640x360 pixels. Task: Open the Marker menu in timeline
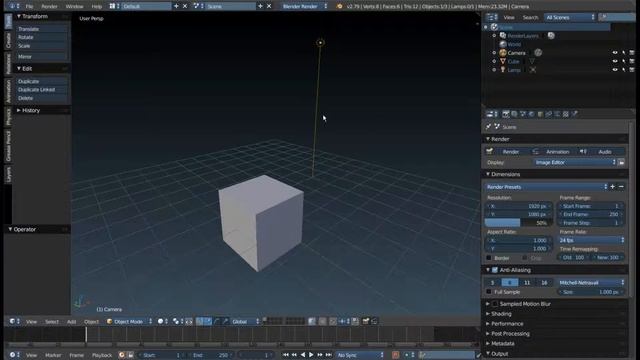53,355
